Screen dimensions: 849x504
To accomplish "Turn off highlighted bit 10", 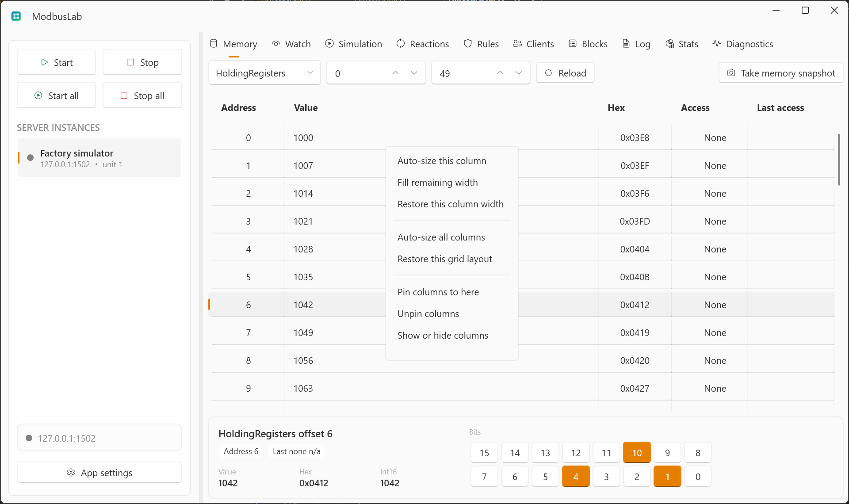I will 637,453.
